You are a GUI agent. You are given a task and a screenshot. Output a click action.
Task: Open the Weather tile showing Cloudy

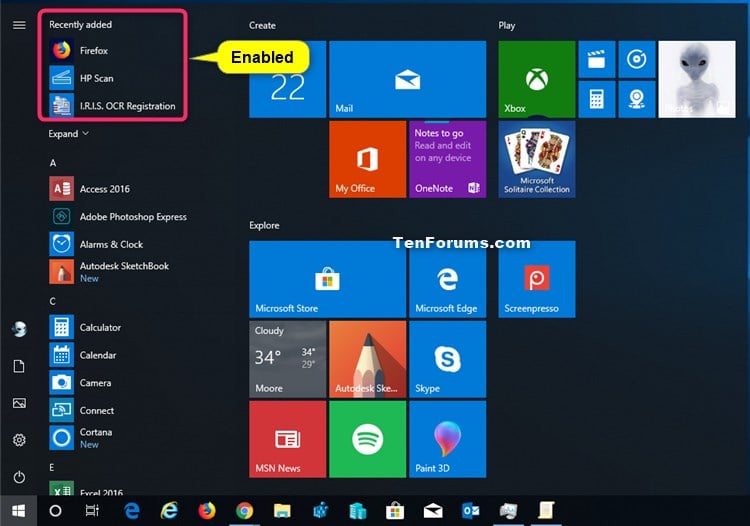pyautogui.click(x=287, y=359)
